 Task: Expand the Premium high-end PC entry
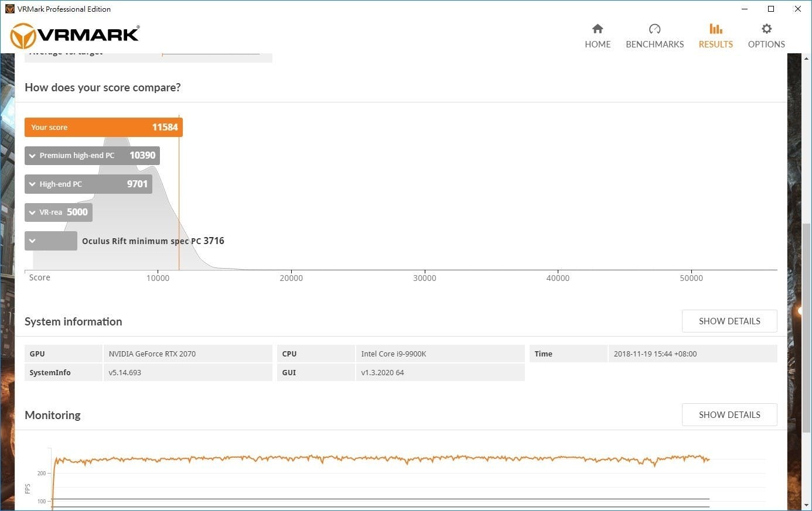point(32,156)
